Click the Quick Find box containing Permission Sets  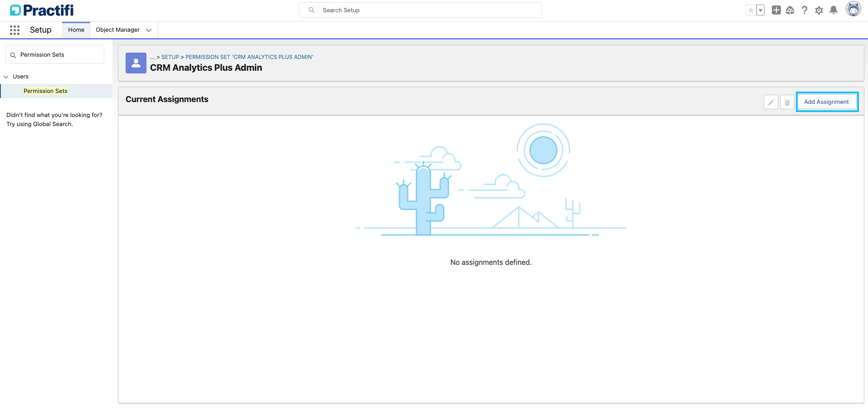tap(55, 54)
